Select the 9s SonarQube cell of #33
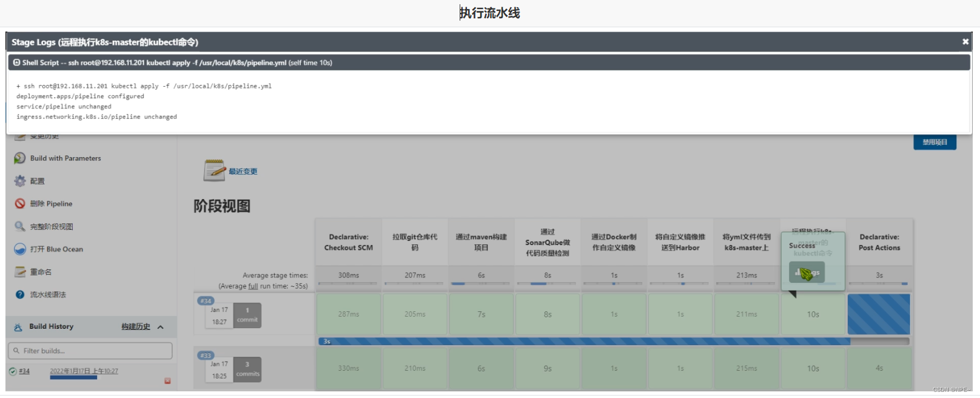This screenshot has height=398, width=980. 548,368
